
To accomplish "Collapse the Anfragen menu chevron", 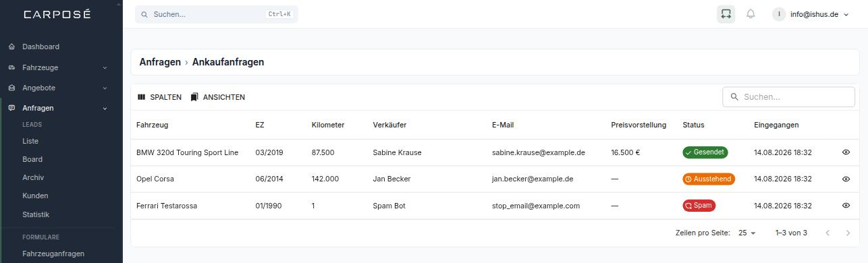I will tap(105, 108).
